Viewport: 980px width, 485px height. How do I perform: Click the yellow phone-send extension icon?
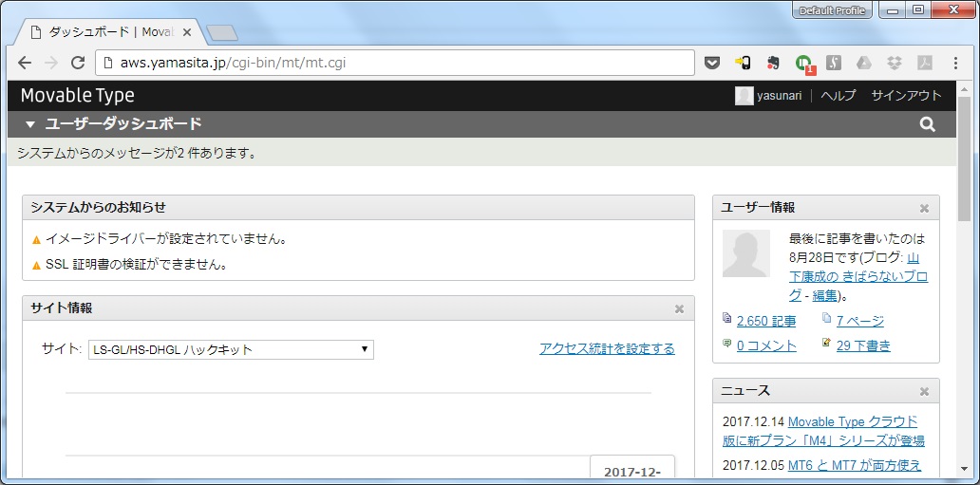[742, 63]
